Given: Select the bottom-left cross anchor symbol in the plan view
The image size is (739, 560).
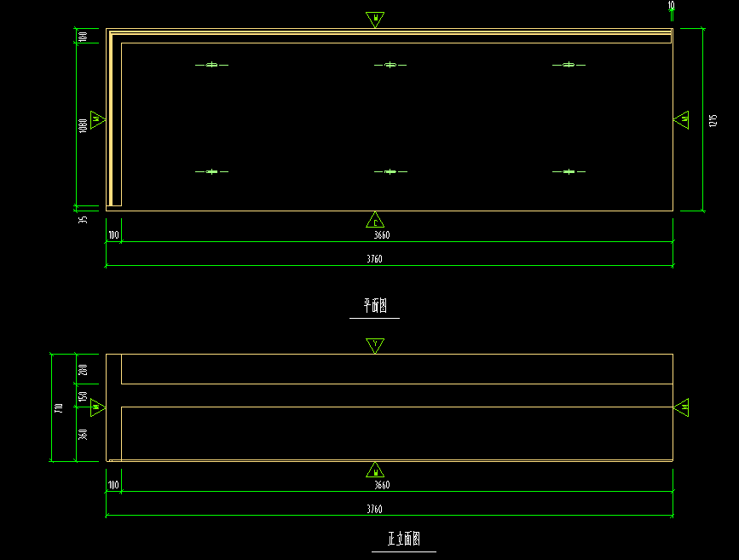Looking at the screenshot, I should click(x=211, y=171).
